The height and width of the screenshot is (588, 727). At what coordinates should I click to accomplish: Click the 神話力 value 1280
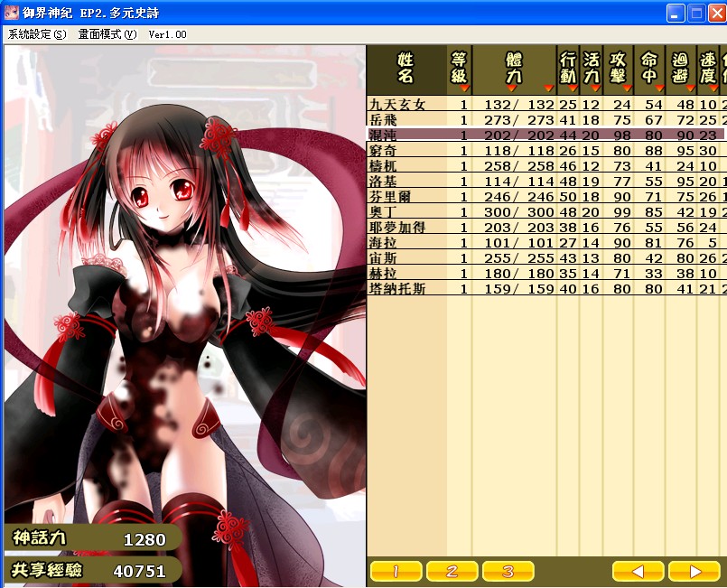coord(144,540)
